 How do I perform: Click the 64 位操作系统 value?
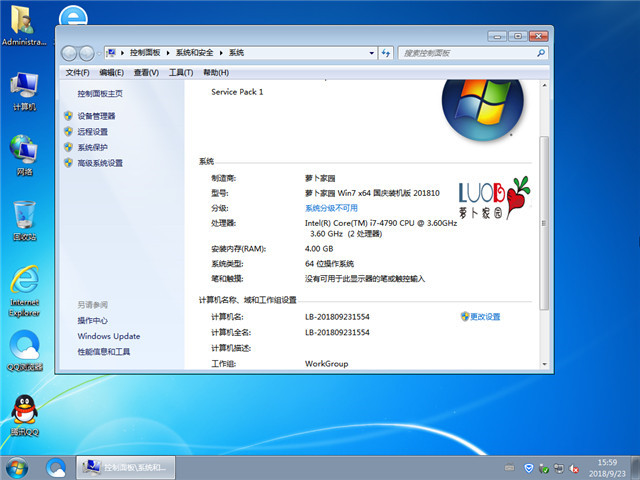pos(329,263)
